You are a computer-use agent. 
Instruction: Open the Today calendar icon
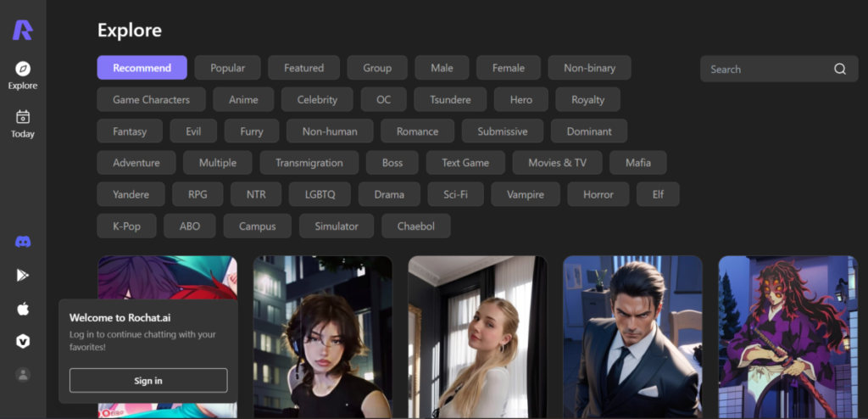[23, 118]
